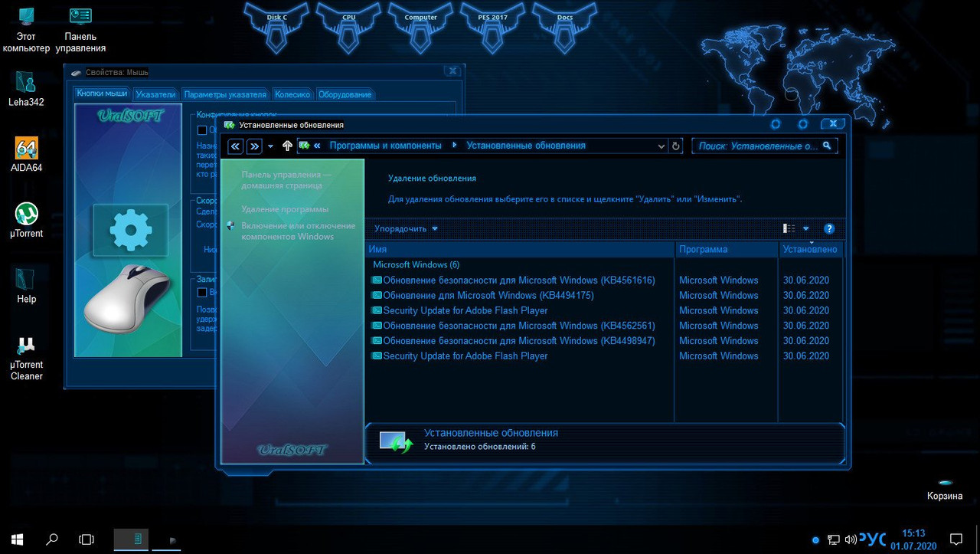
Task: Switch to Указатели tab in Mouse Properties
Action: [x=156, y=94]
